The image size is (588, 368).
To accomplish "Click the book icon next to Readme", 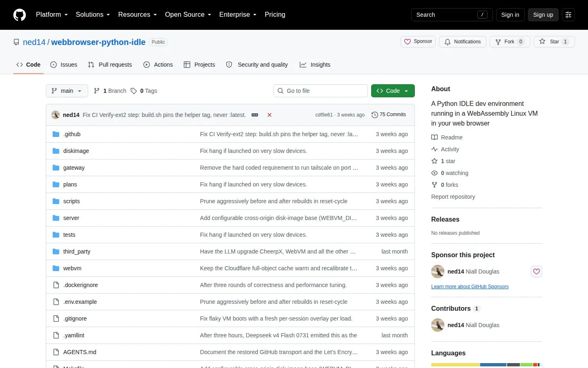I will [x=434, y=137].
